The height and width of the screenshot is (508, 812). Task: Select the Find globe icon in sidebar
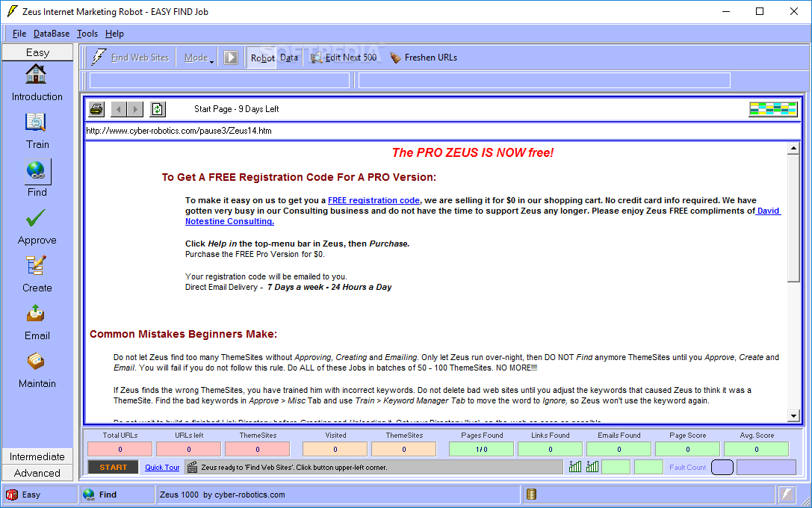coord(37,171)
